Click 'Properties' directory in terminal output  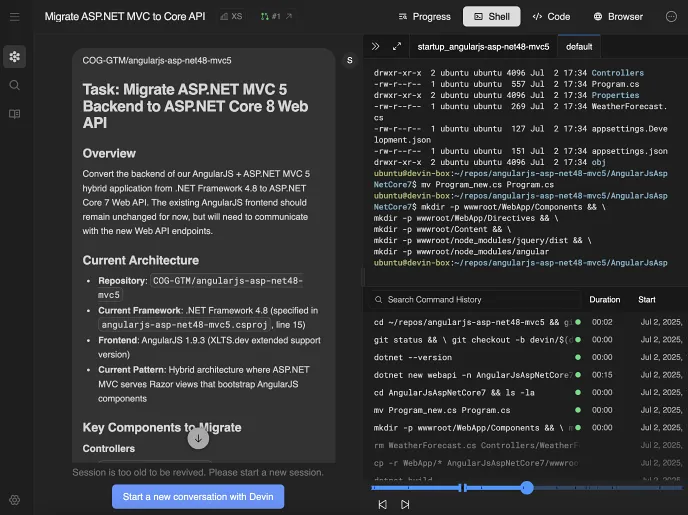click(615, 95)
